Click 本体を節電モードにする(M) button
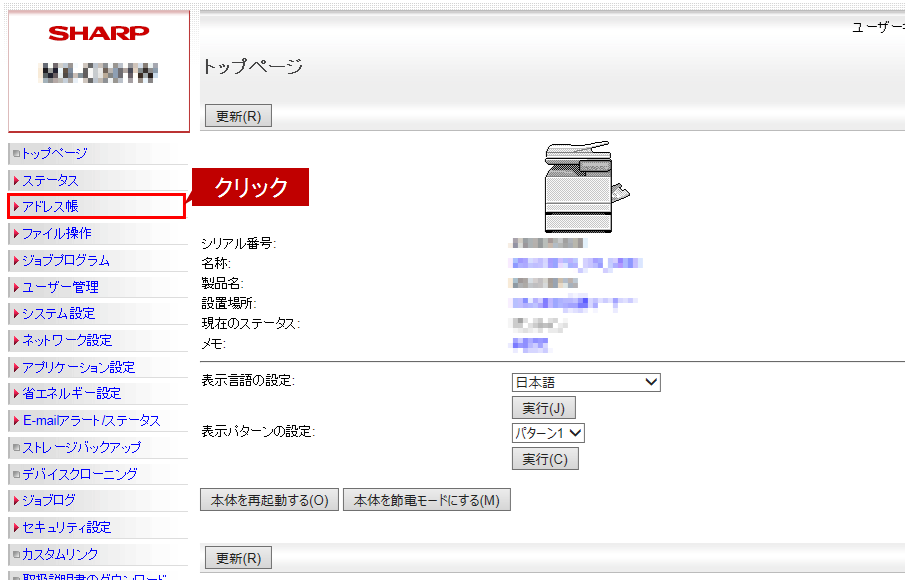The width and height of the screenshot is (917, 584). click(427, 500)
